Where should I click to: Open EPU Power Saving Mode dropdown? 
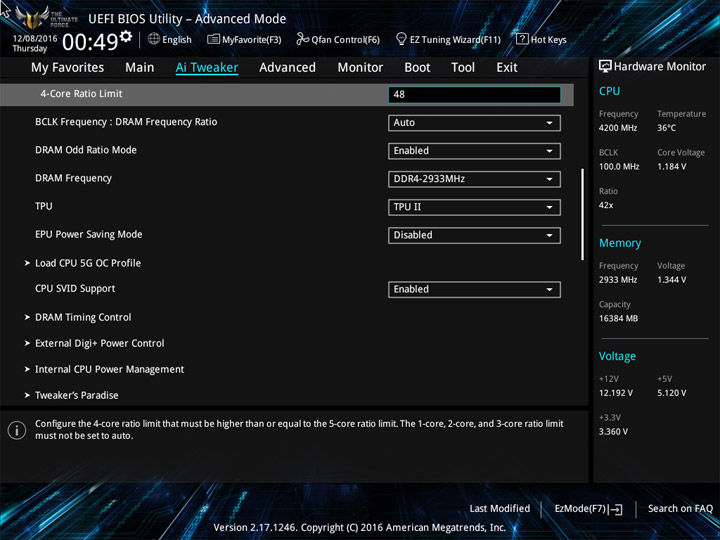coord(474,235)
